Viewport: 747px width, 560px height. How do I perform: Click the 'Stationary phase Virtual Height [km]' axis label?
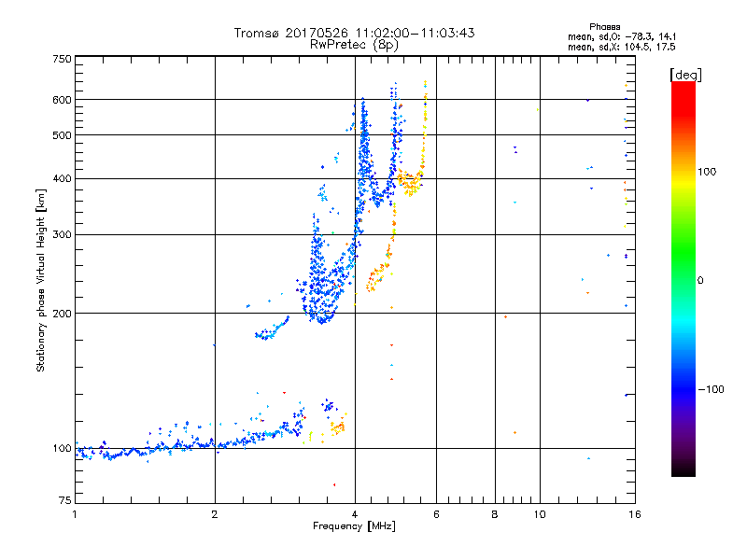(x=41, y=280)
